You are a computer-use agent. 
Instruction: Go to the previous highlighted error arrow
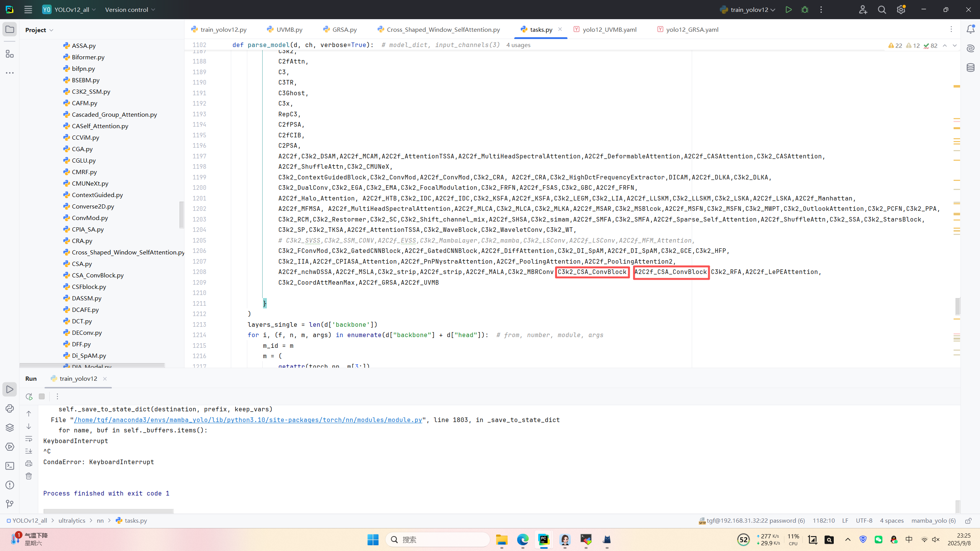click(x=945, y=46)
